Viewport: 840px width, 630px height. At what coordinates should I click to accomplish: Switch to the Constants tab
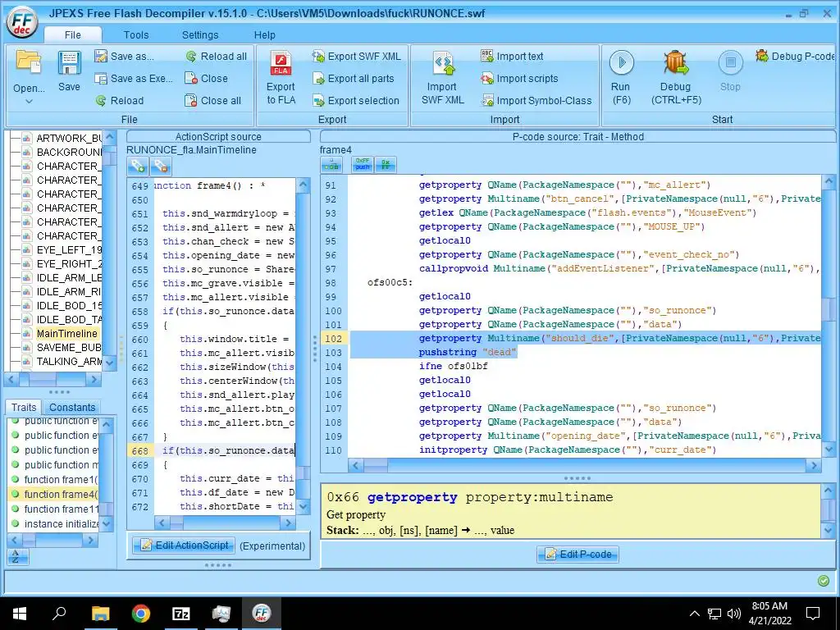pos(72,408)
